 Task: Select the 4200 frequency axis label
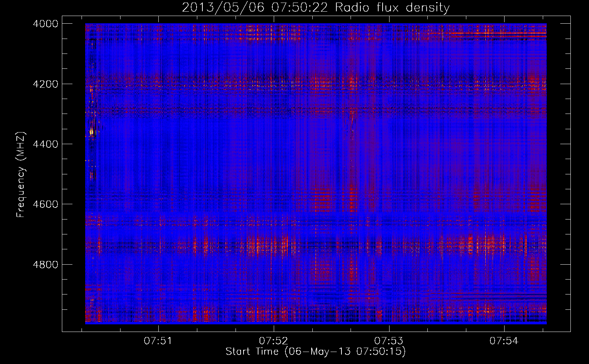click(46, 84)
